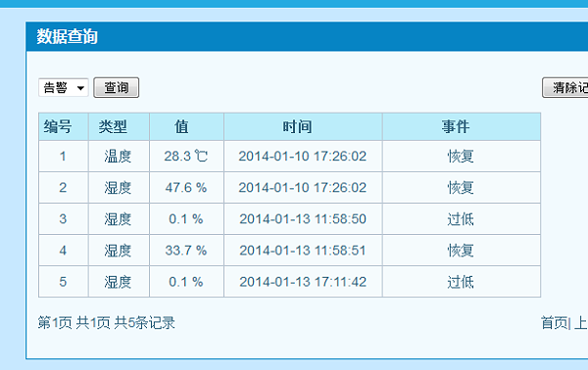Image resolution: width=588 pixels, height=370 pixels.
Task: Click the 数据查询 panel title
Action: click(67, 36)
